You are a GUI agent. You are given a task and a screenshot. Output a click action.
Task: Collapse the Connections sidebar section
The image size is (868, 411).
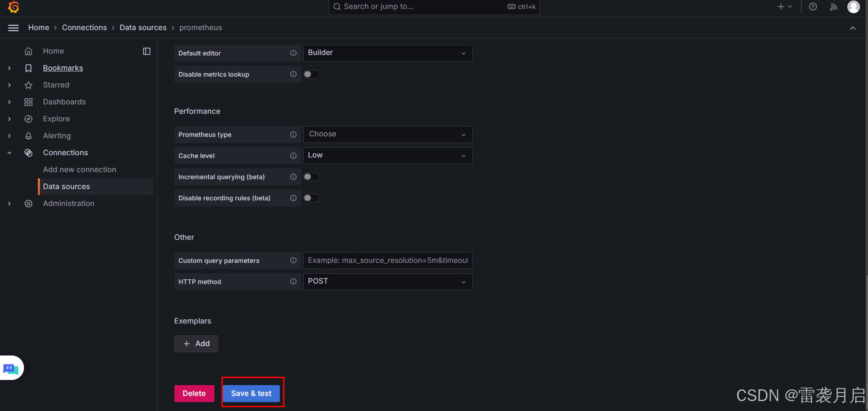tap(9, 153)
